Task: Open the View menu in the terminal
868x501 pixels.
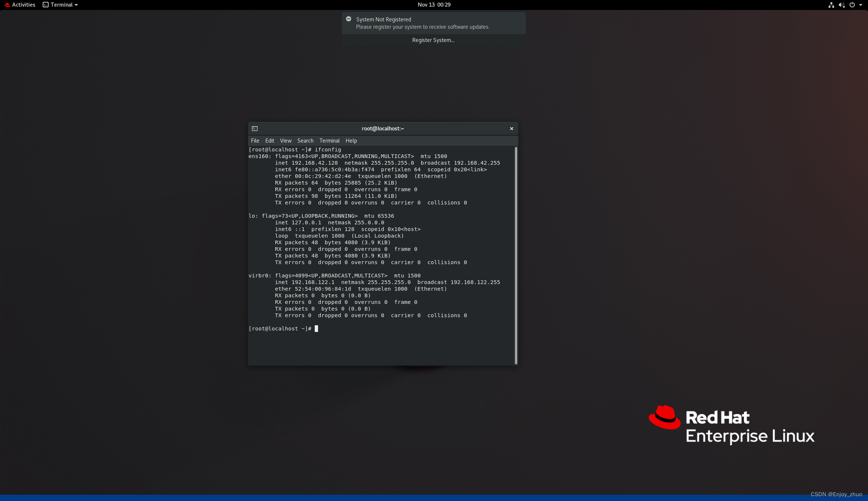Action: coord(285,140)
